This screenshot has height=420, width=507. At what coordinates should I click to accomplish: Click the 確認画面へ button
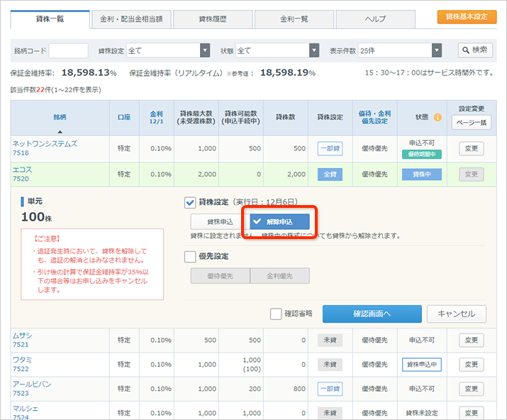372,314
